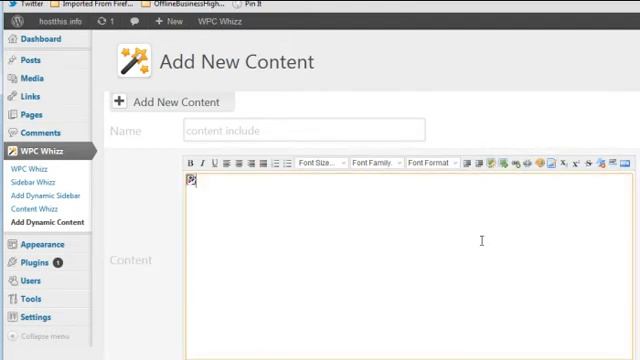640x360 pixels.
Task: Open the Twitter bookmark
Action: [27, 4]
